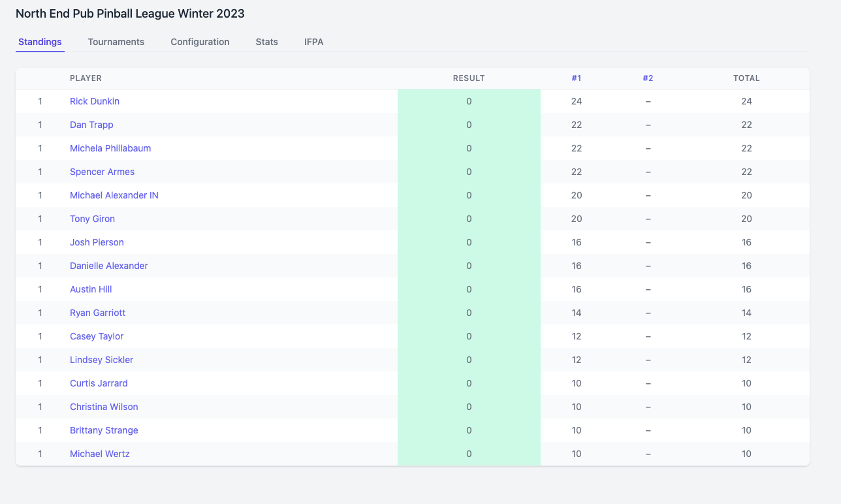Open Josh Pierson's player page
The height and width of the screenshot is (504, 841).
pos(97,242)
